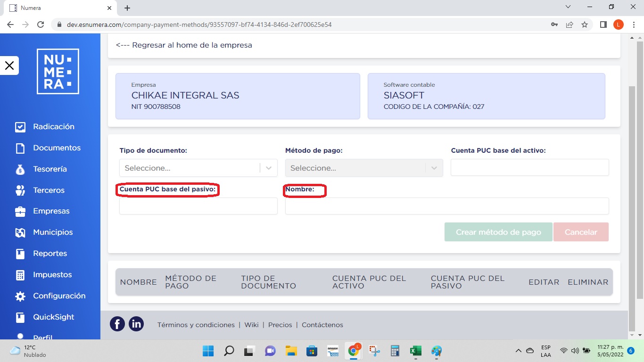644x362 pixels.
Task: Go to Terceros menu item
Action: (49, 190)
